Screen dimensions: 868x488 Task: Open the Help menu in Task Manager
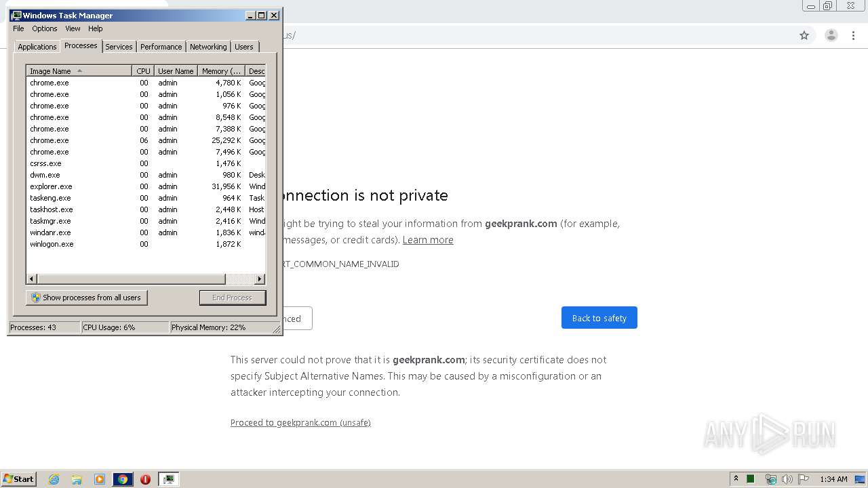96,28
